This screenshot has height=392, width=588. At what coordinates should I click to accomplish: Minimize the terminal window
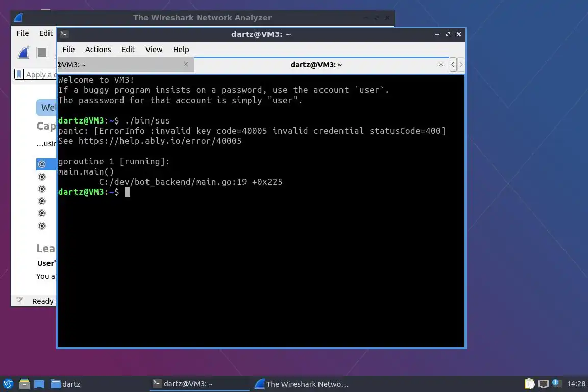click(437, 34)
